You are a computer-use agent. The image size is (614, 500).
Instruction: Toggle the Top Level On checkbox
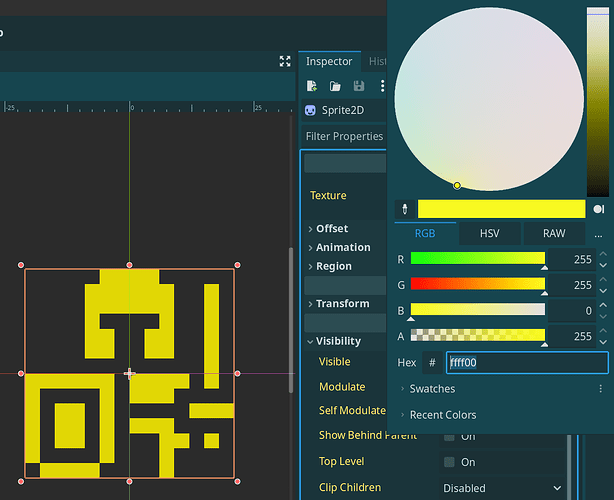[449, 462]
